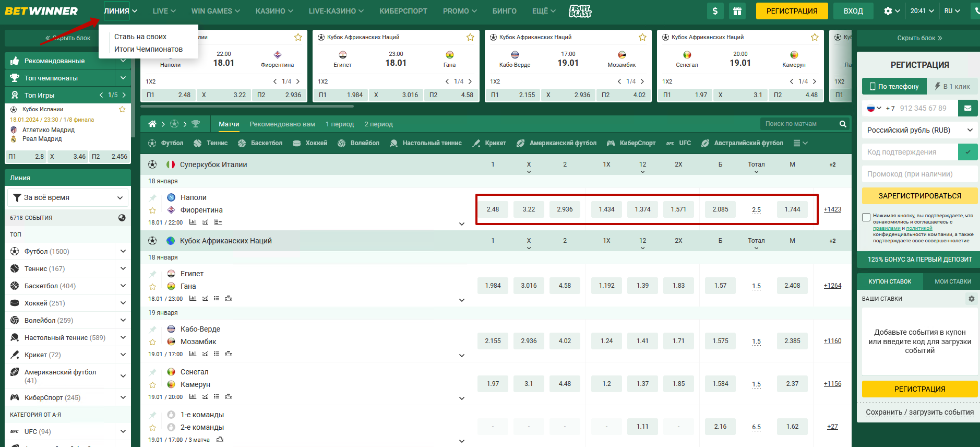Click the dollar deposit icon
The image size is (980, 447).
pyautogui.click(x=715, y=11)
